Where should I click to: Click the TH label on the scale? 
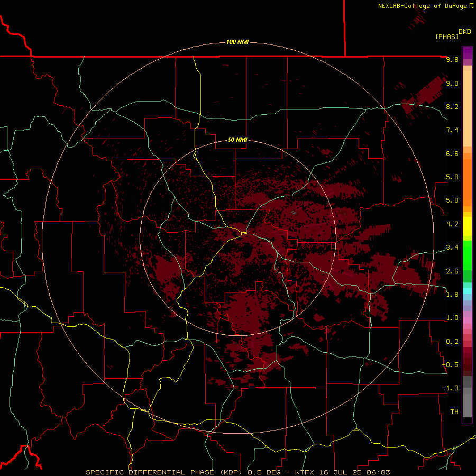click(x=454, y=412)
